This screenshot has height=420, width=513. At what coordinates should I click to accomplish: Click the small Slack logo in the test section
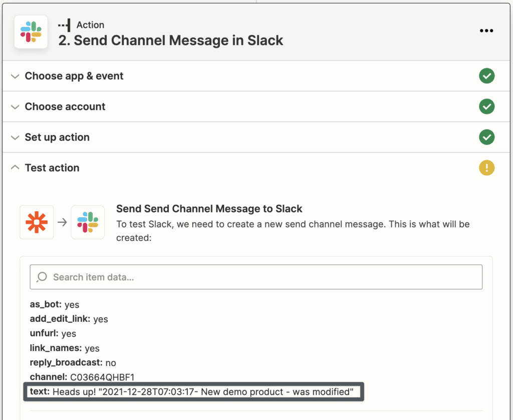tap(88, 222)
